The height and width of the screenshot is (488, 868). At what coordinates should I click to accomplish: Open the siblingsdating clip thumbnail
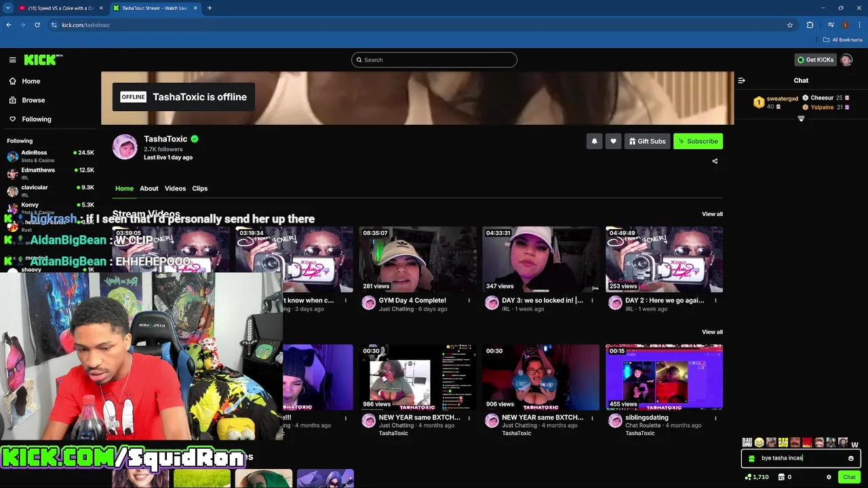[x=665, y=378]
